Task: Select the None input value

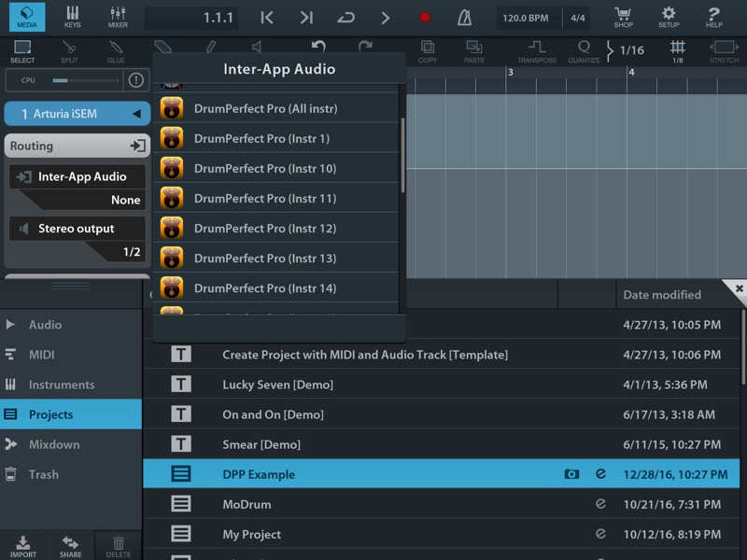Action: 126,200
